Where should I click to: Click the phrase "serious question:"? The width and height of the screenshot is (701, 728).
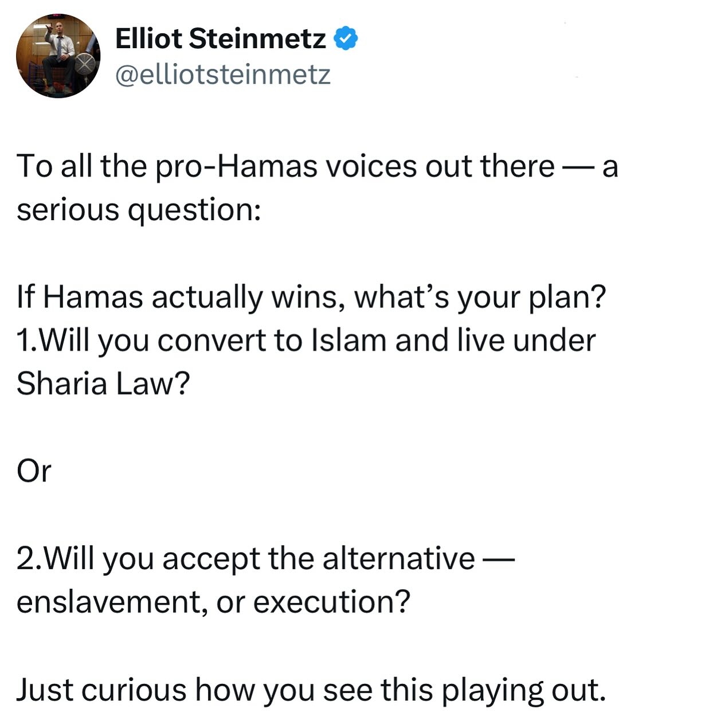[139, 210]
